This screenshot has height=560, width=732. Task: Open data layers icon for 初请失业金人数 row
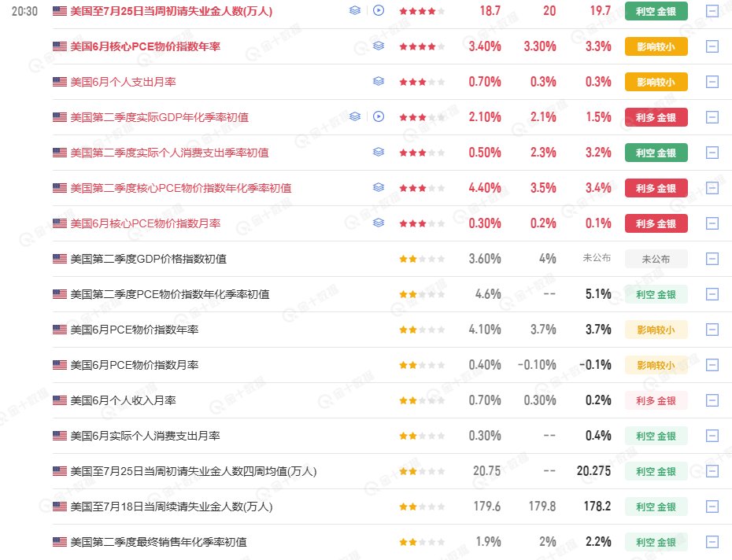(355, 10)
